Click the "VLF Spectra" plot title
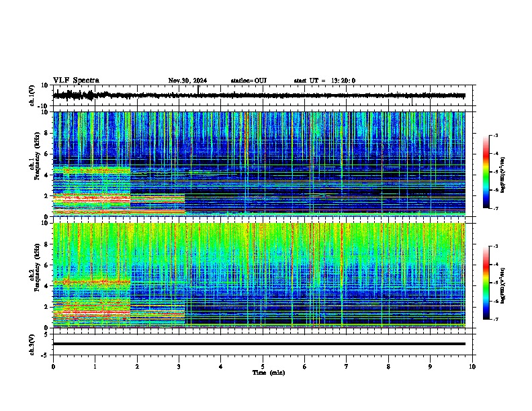Image resolution: width=532 pixels, height=411 pixels. point(76,81)
